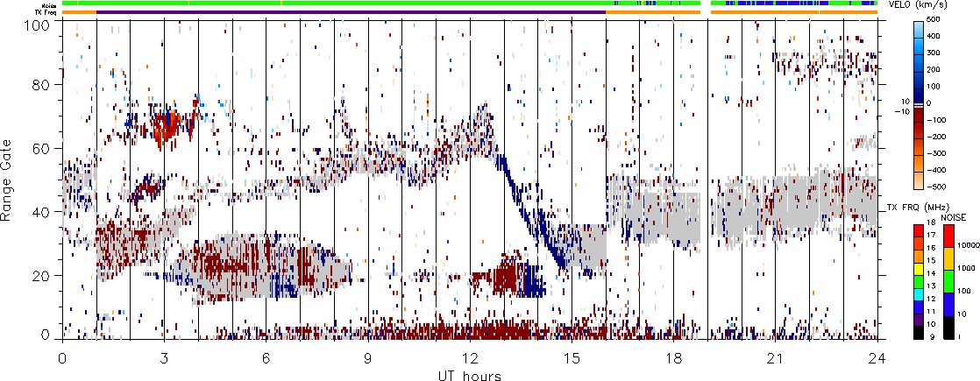The height and width of the screenshot is (381, 980).
Task: Select the 12 tick label on UT hours axis
Action: [470, 358]
